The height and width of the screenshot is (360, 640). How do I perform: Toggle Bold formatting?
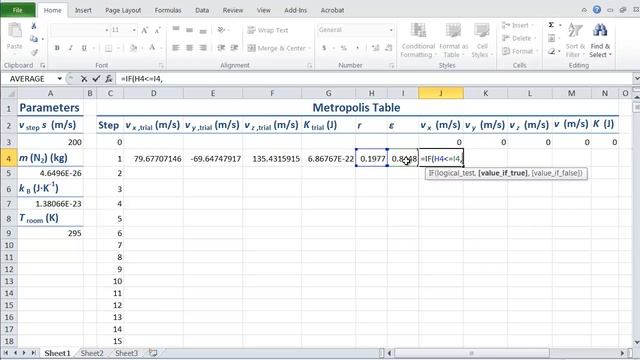coord(57,48)
